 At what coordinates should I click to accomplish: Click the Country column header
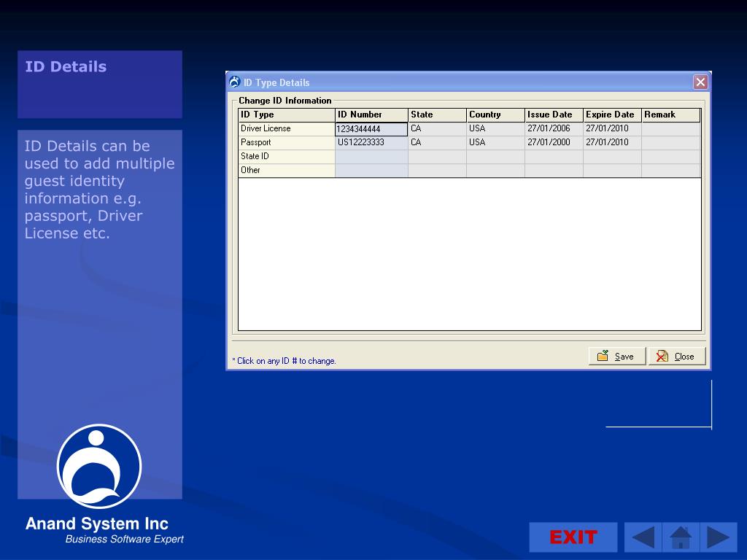coord(495,114)
